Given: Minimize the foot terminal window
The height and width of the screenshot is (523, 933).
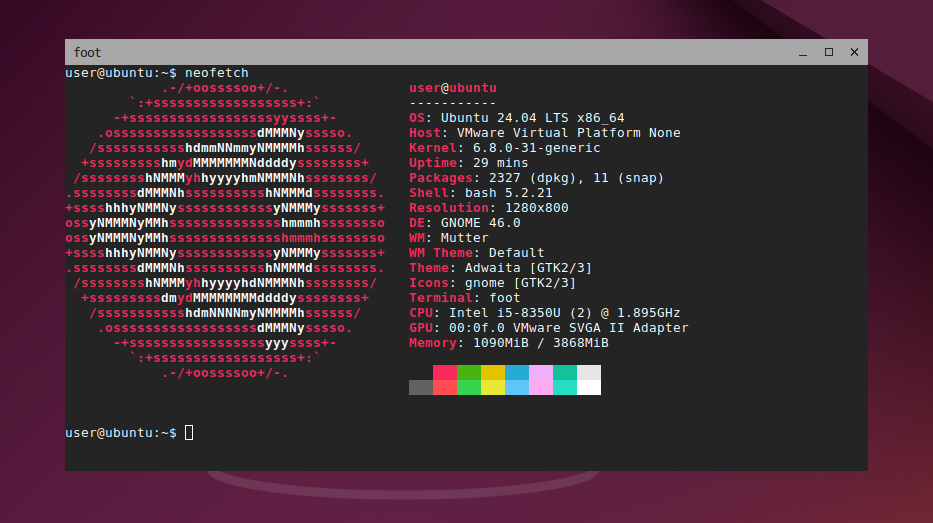Looking at the screenshot, I should [804, 52].
